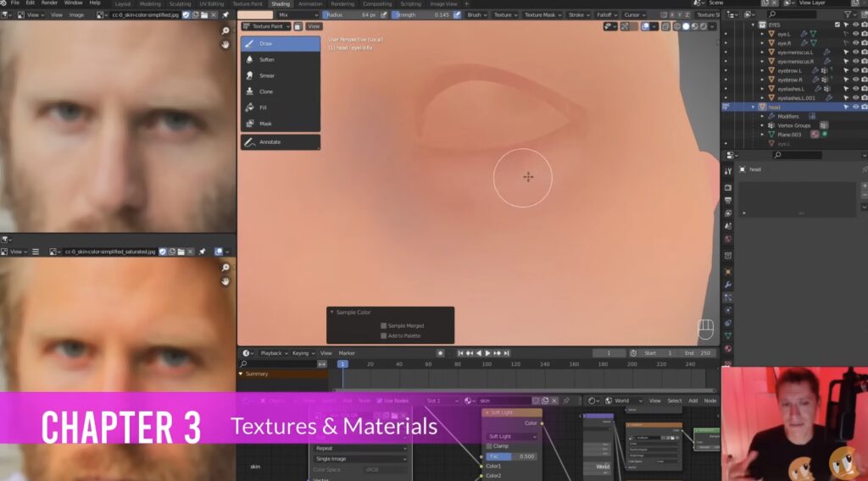Select the Annotate tool

tap(280, 142)
